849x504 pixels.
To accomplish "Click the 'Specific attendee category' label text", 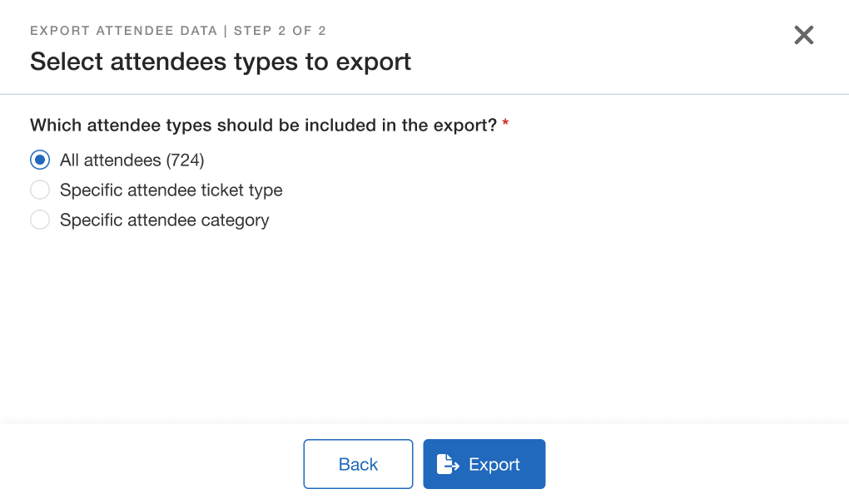I will pyautogui.click(x=164, y=220).
